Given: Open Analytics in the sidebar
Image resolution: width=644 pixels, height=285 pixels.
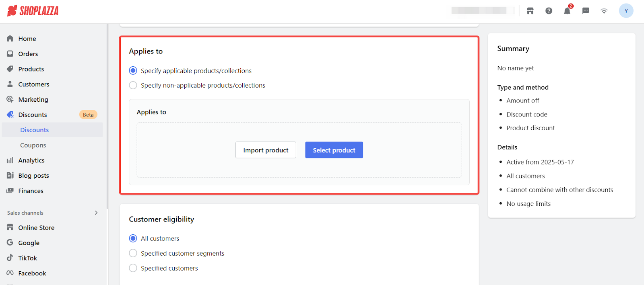Looking at the screenshot, I should tap(31, 160).
